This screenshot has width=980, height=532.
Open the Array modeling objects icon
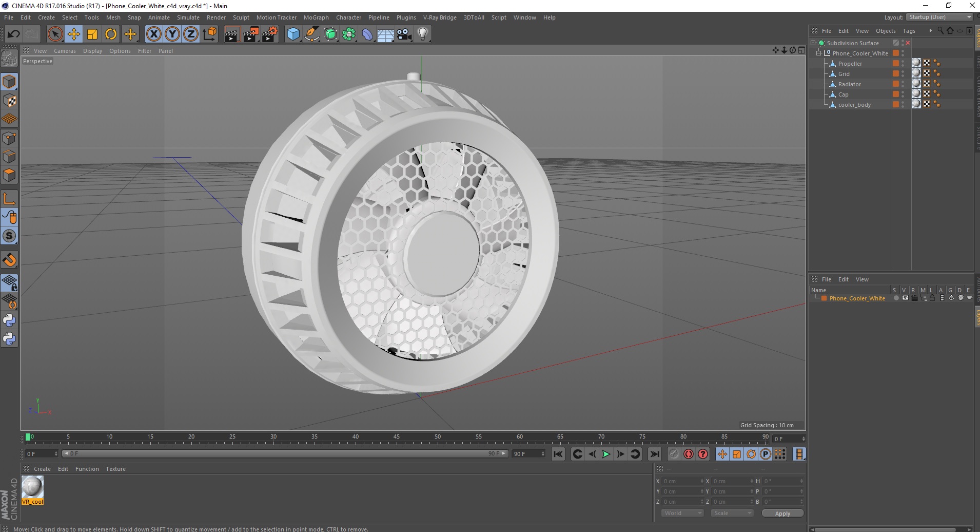[x=349, y=34]
